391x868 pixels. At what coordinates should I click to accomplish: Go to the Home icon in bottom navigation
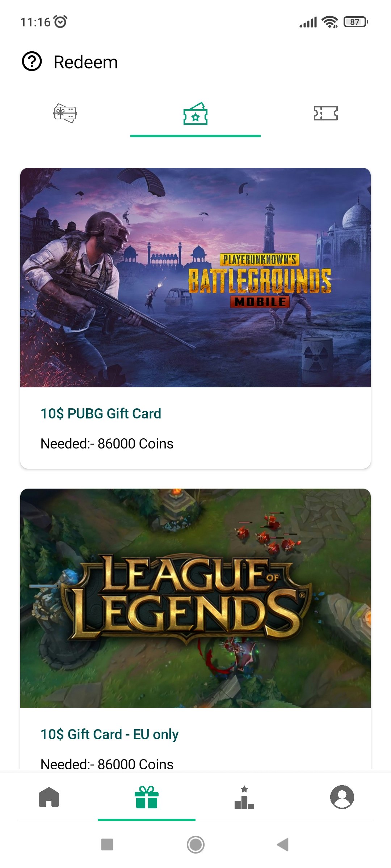(49, 797)
